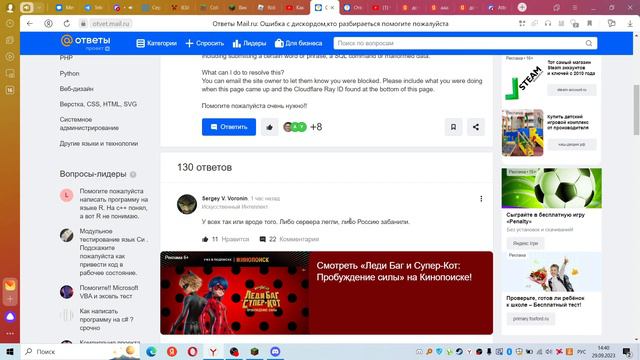Switch to the YouTube browser tab labelled (1)
This screenshot has height=360, width=640.
[x=380, y=7]
